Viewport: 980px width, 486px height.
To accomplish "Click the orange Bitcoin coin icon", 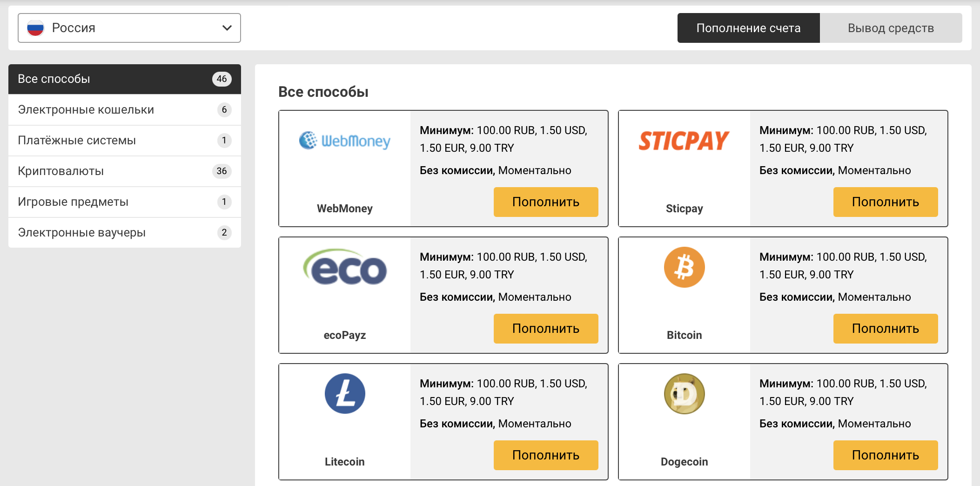I will click(x=684, y=267).
